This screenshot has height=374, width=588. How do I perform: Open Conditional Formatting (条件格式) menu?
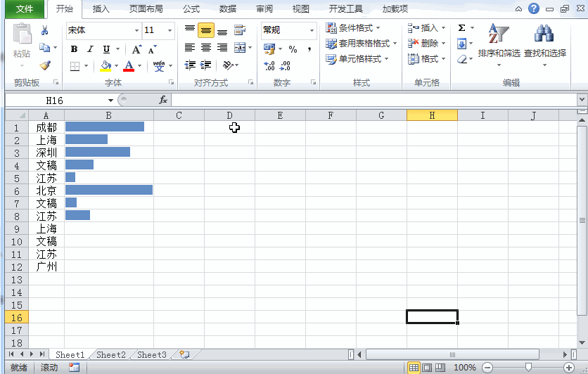(x=353, y=27)
